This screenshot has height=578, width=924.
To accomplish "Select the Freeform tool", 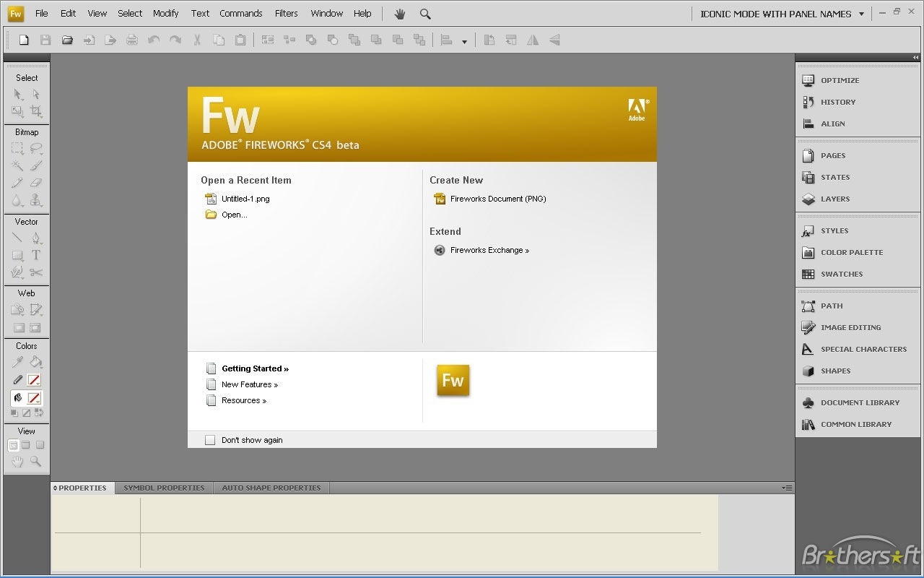I will pyautogui.click(x=17, y=272).
